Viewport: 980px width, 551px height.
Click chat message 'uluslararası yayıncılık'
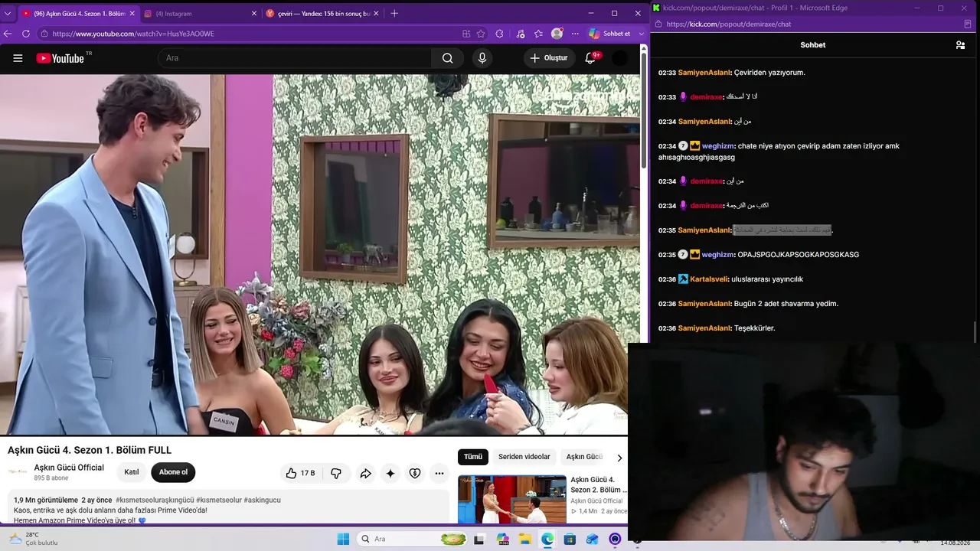coord(767,279)
